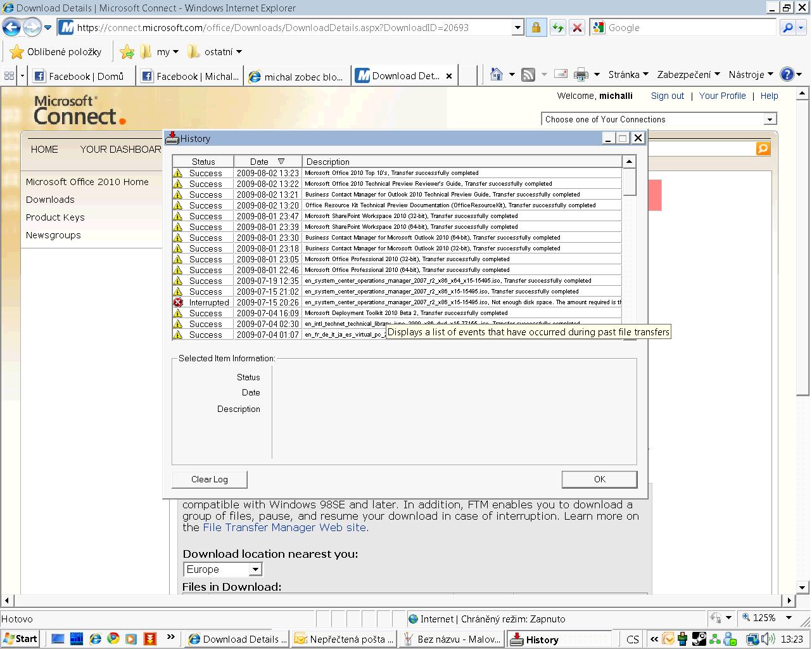
Task: Select the Interrupted 2009-07-15 20:26 row
Action: pos(397,302)
